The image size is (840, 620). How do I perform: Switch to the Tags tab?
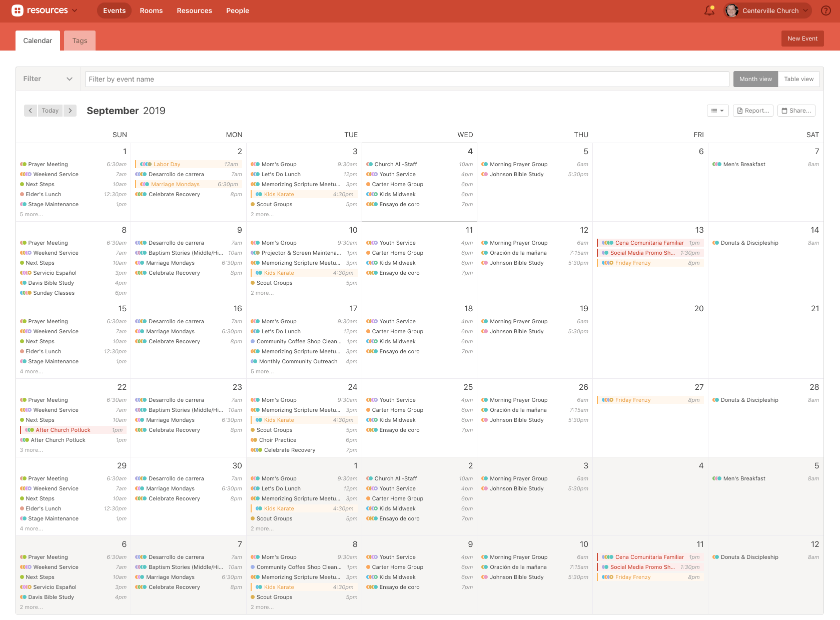[80, 41]
